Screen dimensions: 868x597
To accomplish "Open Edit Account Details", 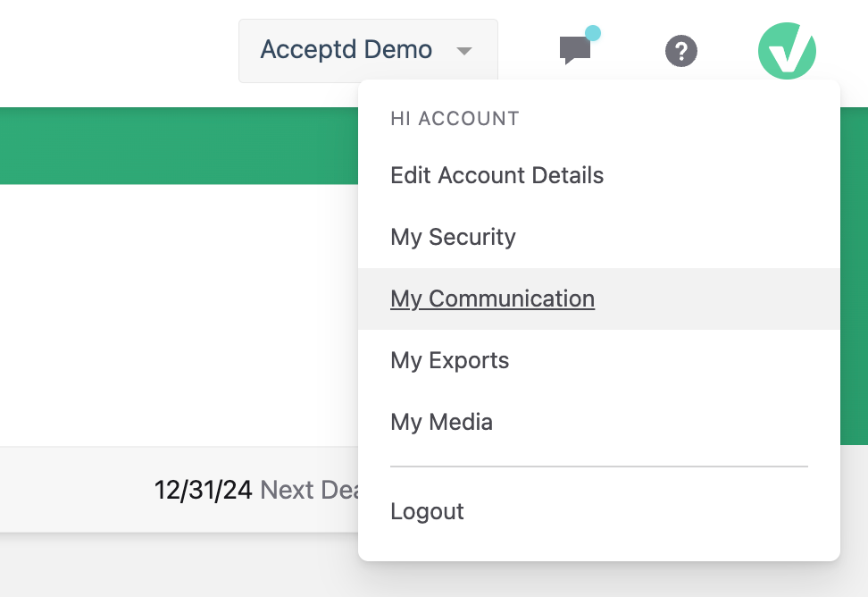I will 497,175.
